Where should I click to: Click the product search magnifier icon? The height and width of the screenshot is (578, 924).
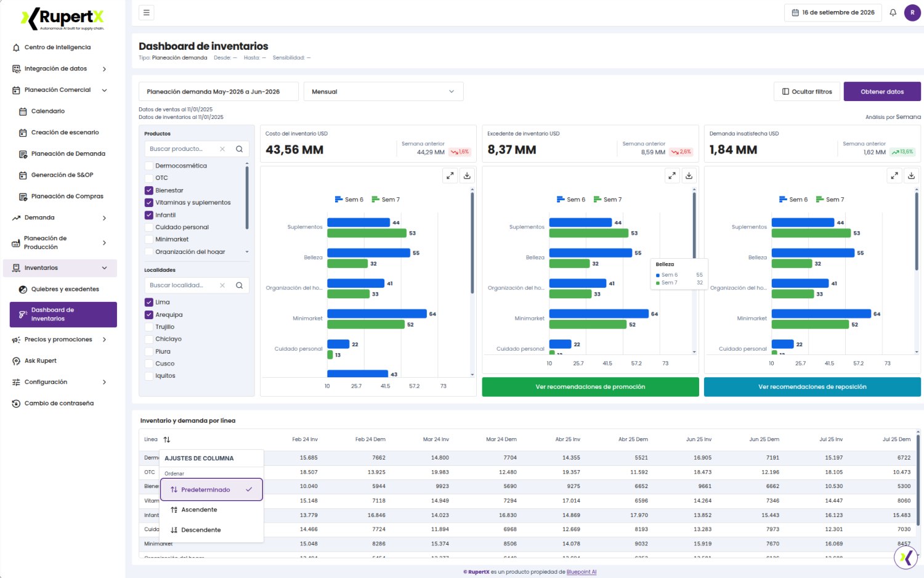tap(239, 149)
